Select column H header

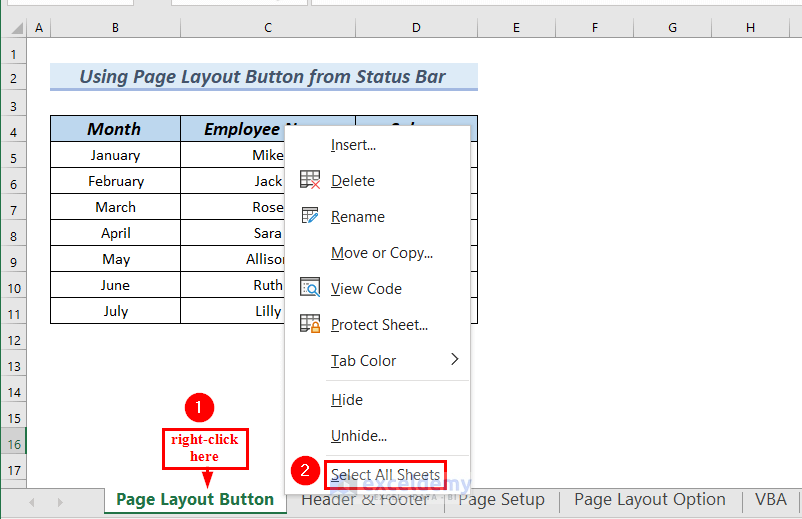coord(750,28)
